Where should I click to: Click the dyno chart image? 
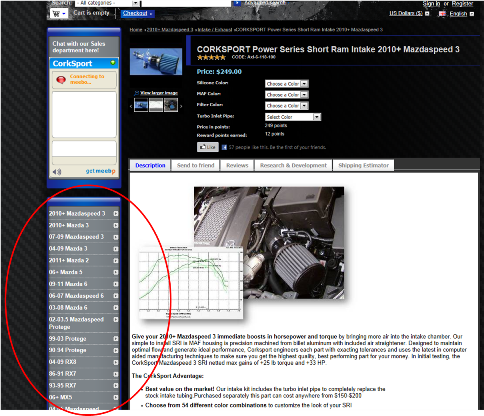coord(191,283)
